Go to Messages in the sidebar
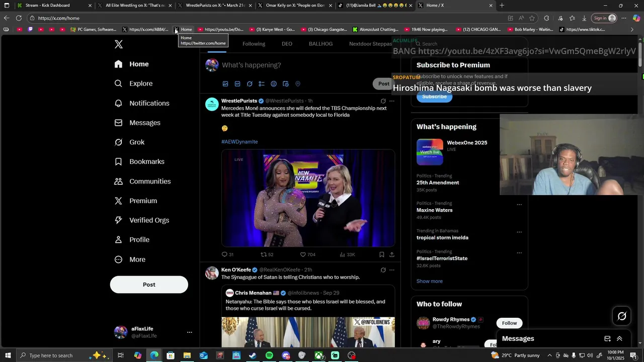644x362 pixels. pos(137,123)
